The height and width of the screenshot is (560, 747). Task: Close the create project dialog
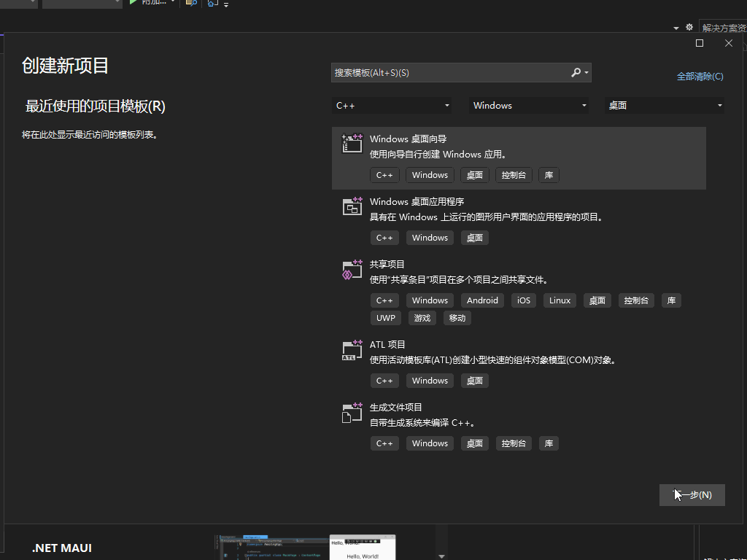[x=729, y=43]
